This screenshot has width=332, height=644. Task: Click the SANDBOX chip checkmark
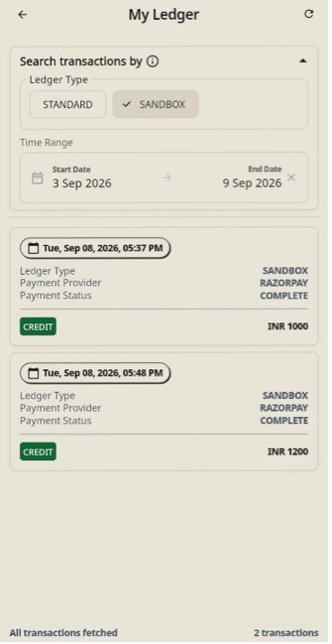127,104
